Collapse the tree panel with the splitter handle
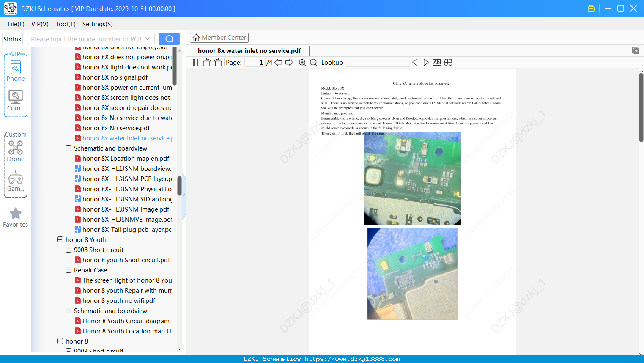This screenshot has height=363, width=644. click(184, 195)
